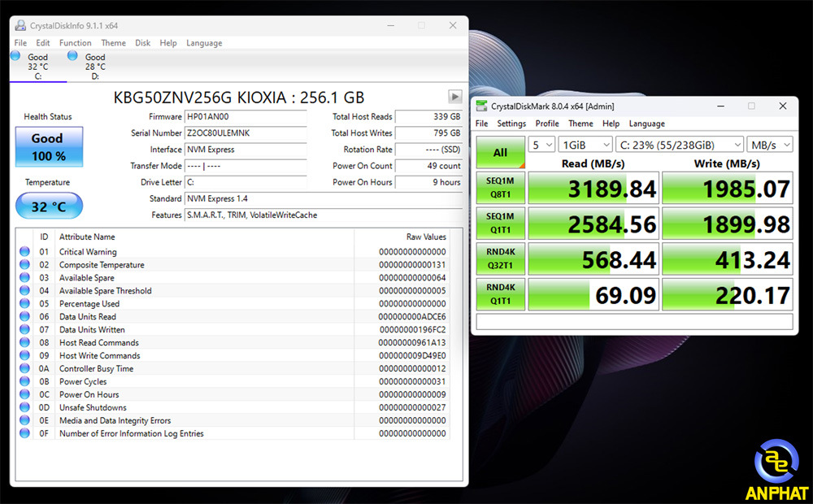Image resolution: width=813 pixels, height=504 pixels.
Task: Run the SEQ1M Q1T1 test
Action: (500, 223)
